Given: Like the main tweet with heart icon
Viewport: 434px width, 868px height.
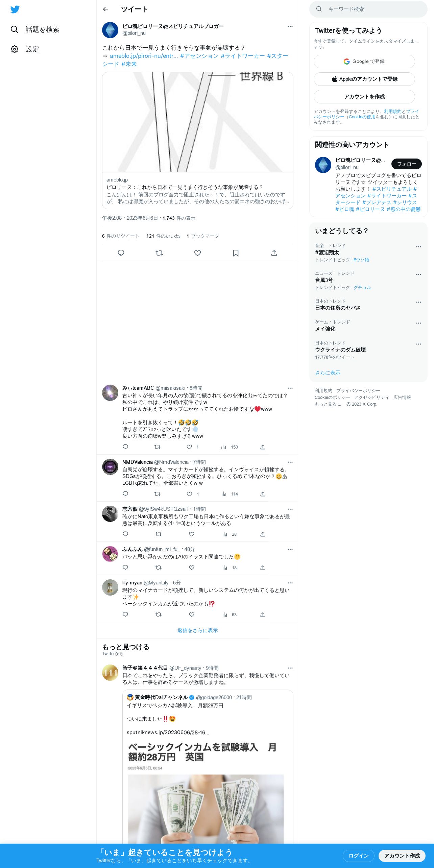Looking at the screenshot, I should 197,253.
